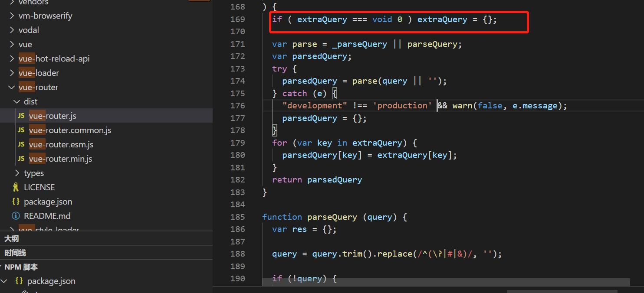Collapse the dist folder chevron

pyautogui.click(x=17, y=102)
